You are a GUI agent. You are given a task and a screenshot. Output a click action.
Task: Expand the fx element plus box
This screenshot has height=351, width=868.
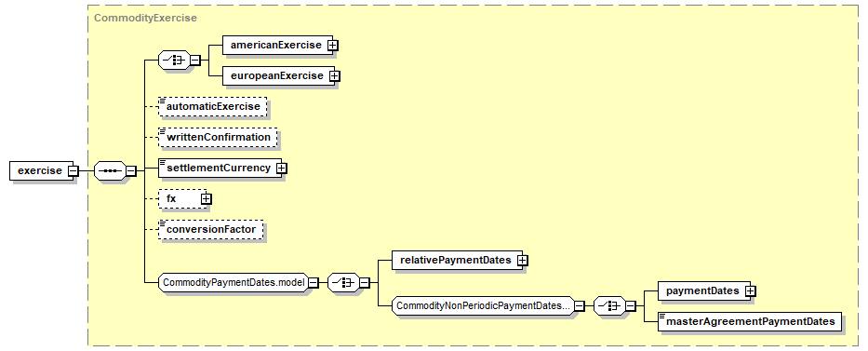[x=206, y=198]
